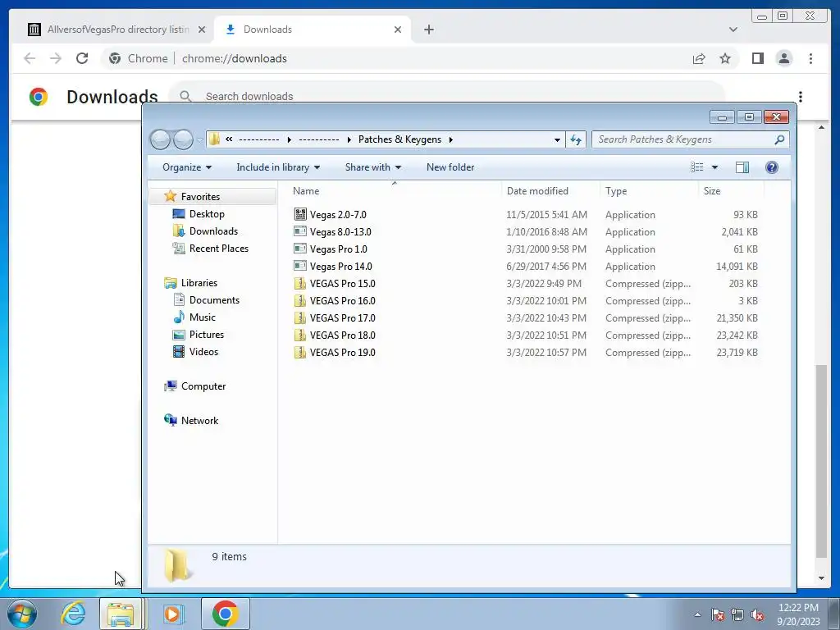Open the Organize dropdown
This screenshot has width=840, height=630.
click(187, 167)
